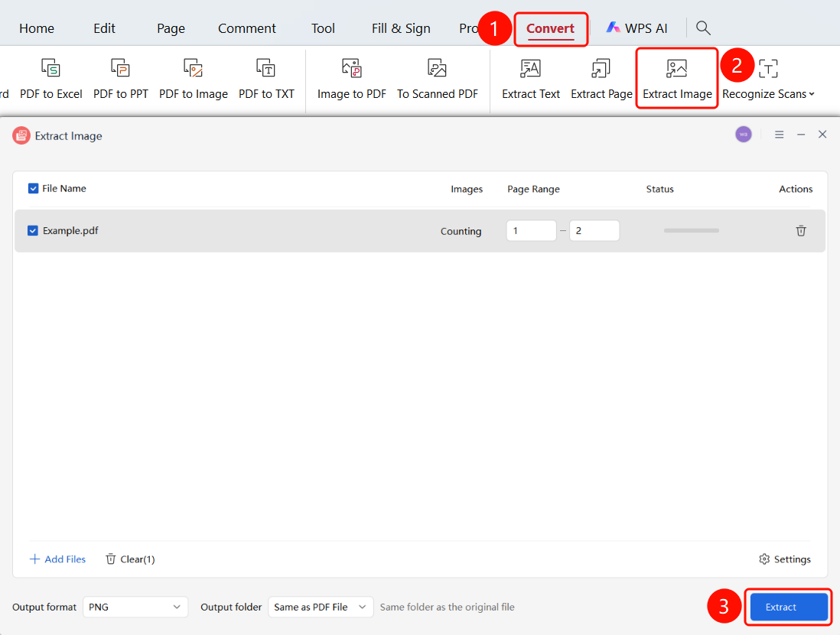Screen dimensions: 840x635
Task: Open the Image to PDF tool
Action: pos(351,80)
